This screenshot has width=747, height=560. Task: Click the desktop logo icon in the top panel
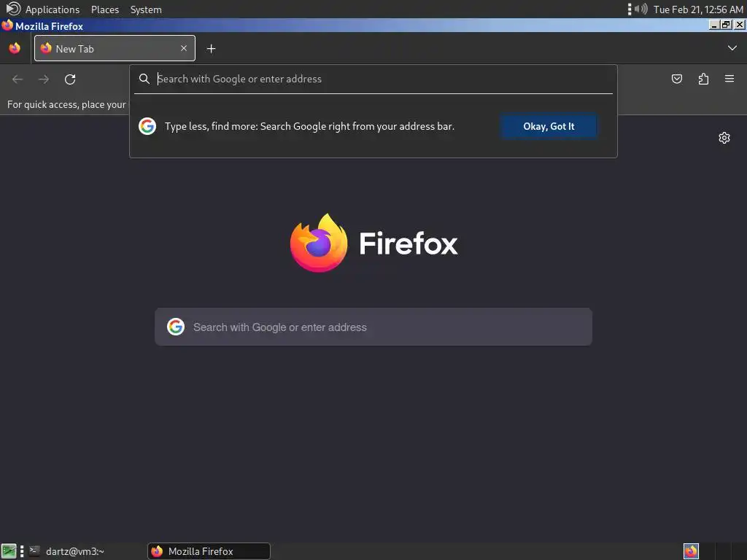click(x=13, y=9)
